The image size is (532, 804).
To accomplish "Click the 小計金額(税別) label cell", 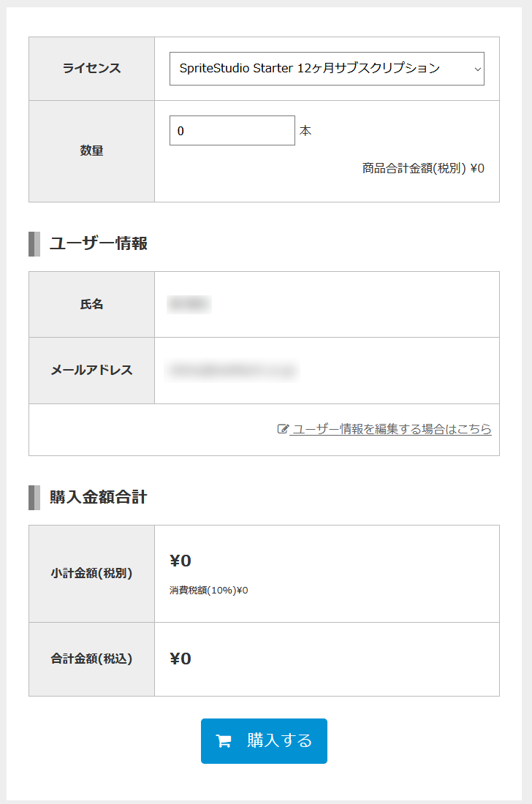I will 92,573.
